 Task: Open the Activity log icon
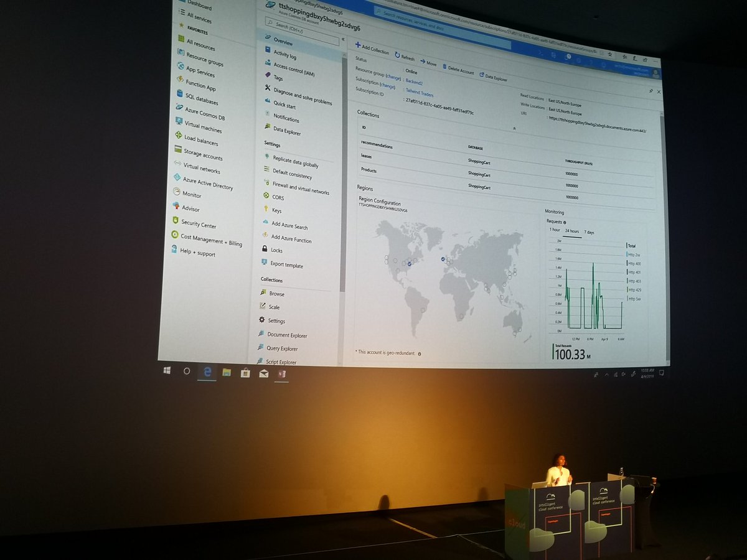(268, 50)
